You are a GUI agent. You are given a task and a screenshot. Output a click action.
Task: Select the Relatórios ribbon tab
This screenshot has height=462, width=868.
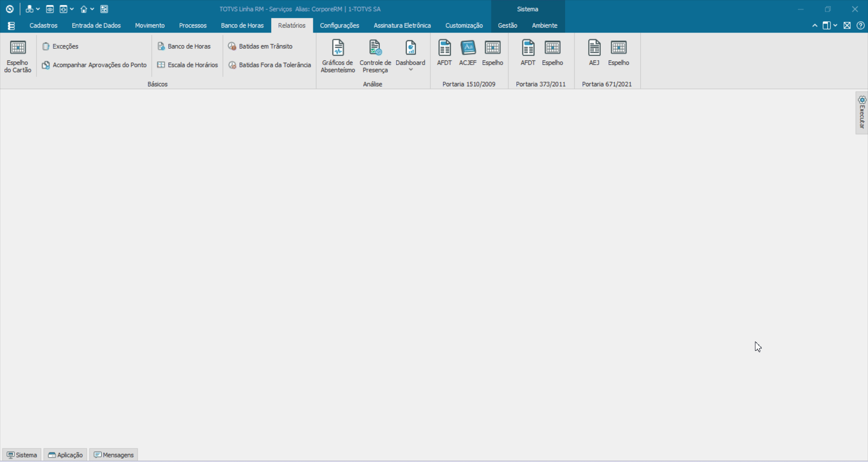(292, 26)
